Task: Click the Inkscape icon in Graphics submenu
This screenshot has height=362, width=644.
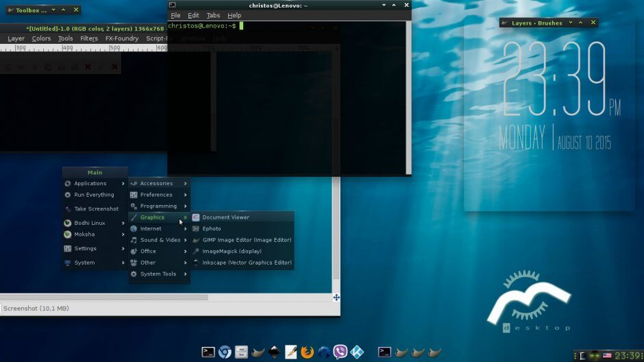Action: coord(196,263)
